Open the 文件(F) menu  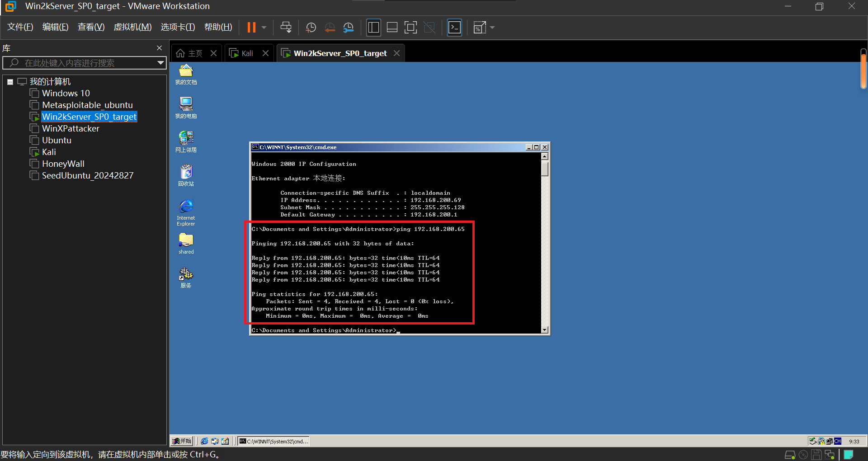[20, 27]
